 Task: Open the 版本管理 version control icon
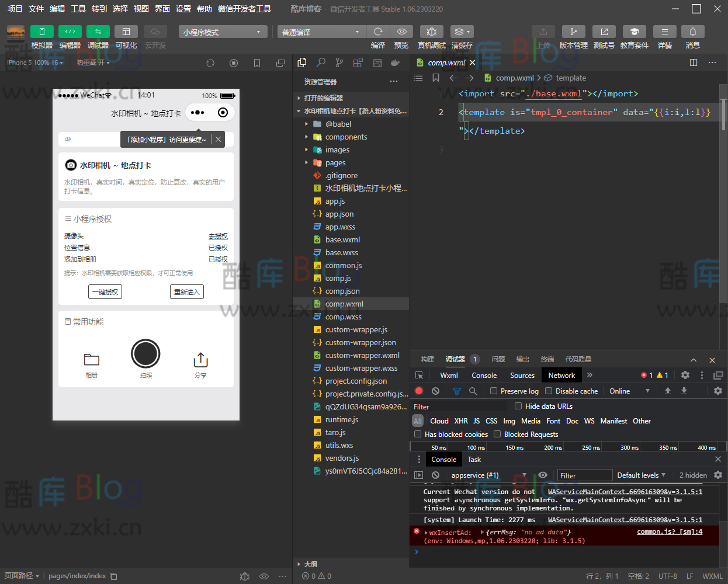coord(573,32)
